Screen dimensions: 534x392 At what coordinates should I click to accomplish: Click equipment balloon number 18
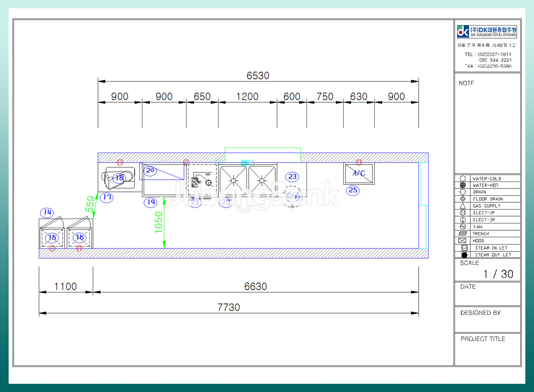[x=119, y=177]
